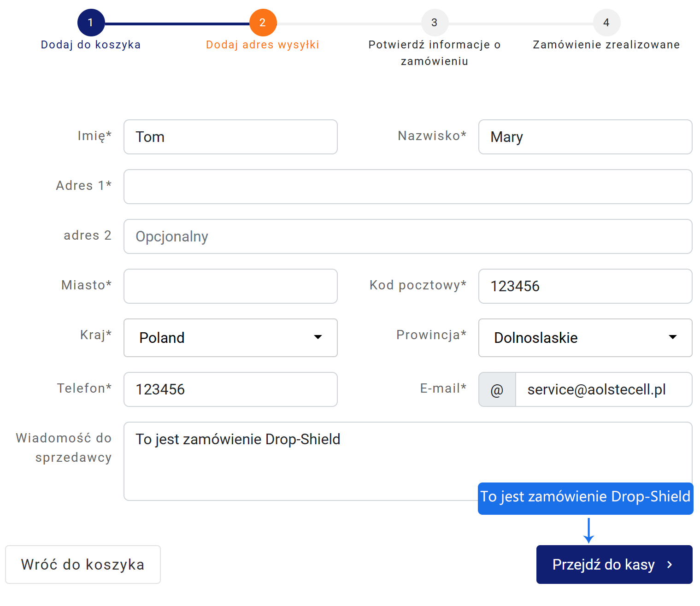
Task: Select the adres 2 Opcjonalny field
Action: 407,236
